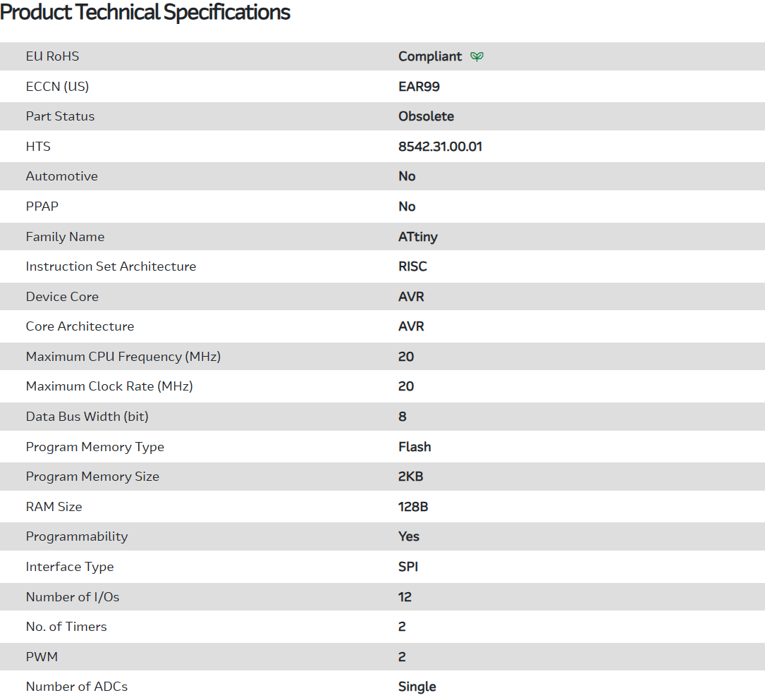Viewport: 765px width, 700px height.
Task: Select the HTS code 8542.31.00.01
Action: pyautogui.click(x=440, y=147)
